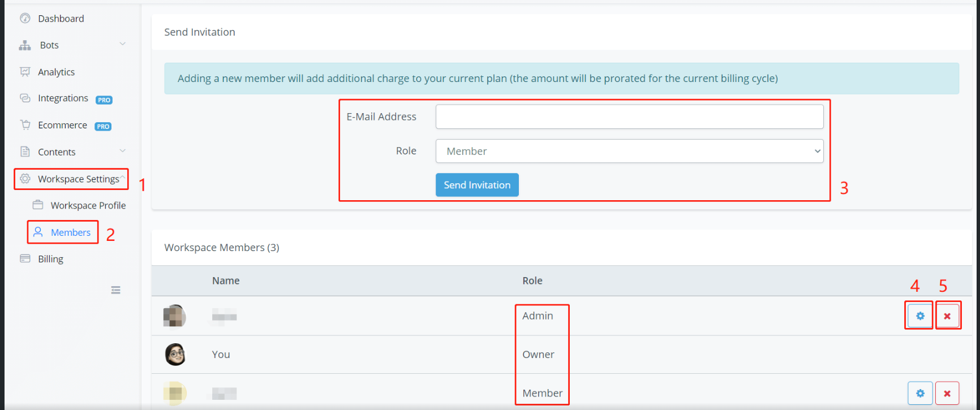Click your Owner avatar thumbnail
This screenshot has height=410, width=980.
(175, 355)
